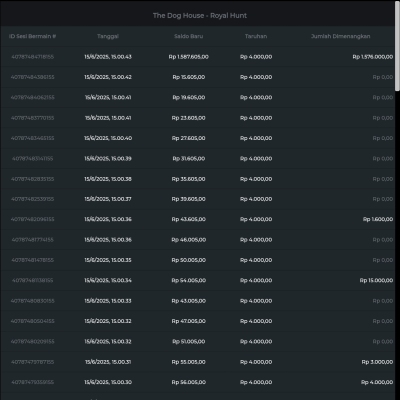Click the vertical scrollbar thumb at right edge
Screen dimensions: 400x400
coord(397,46)
